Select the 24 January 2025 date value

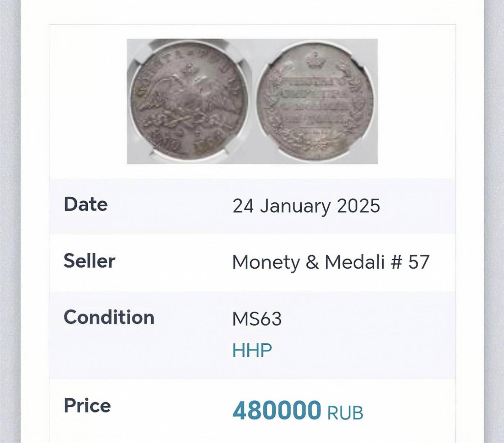306,206
